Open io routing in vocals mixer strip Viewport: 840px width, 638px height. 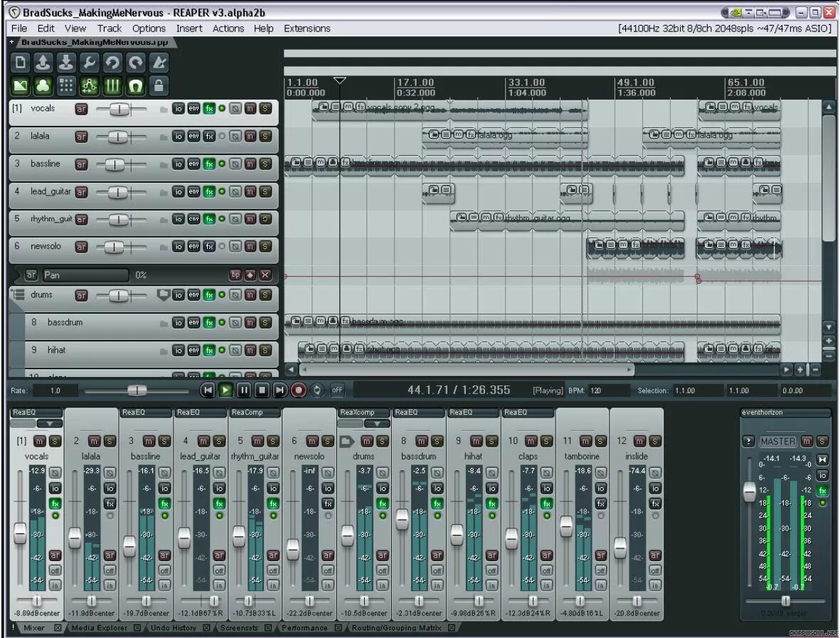[x=55, y=488]
